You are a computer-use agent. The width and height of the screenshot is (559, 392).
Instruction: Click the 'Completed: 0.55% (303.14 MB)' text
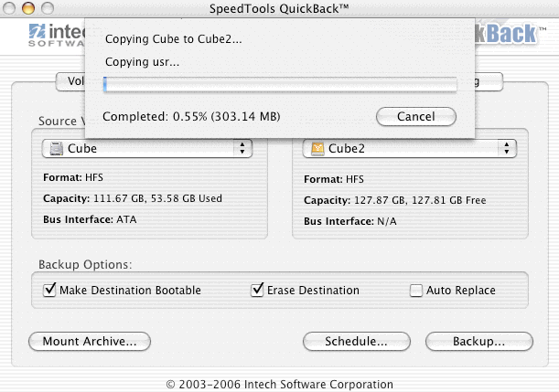(x=191, y=116)
